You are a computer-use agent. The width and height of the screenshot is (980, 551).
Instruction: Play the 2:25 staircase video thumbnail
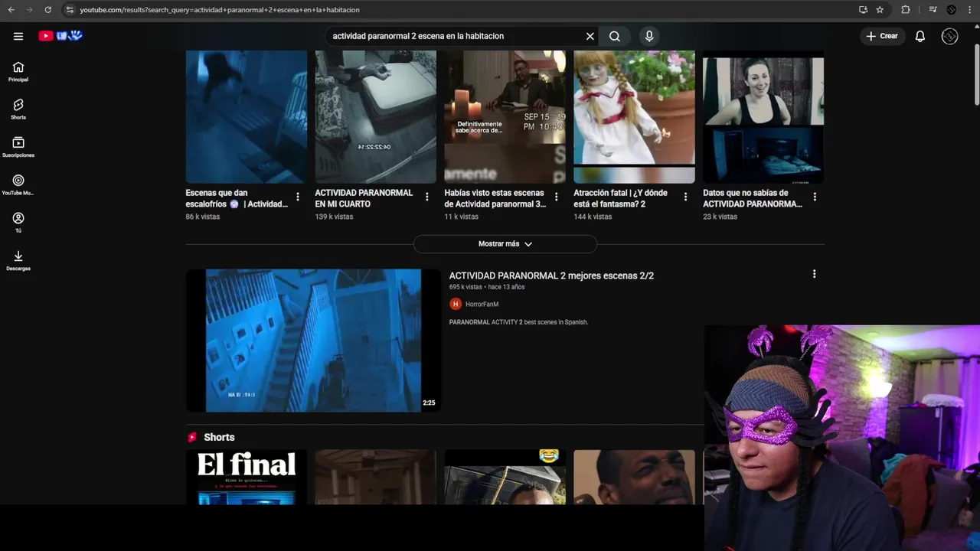(x=313, y=341)
